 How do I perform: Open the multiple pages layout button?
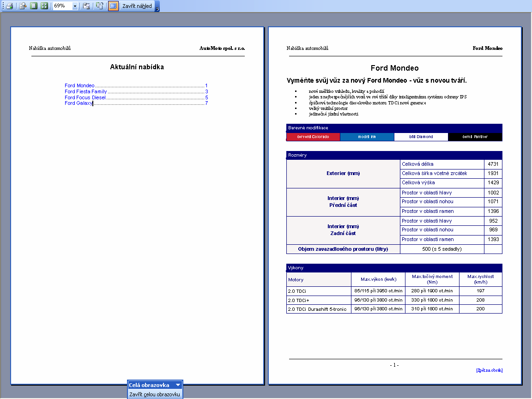point(44,6)
